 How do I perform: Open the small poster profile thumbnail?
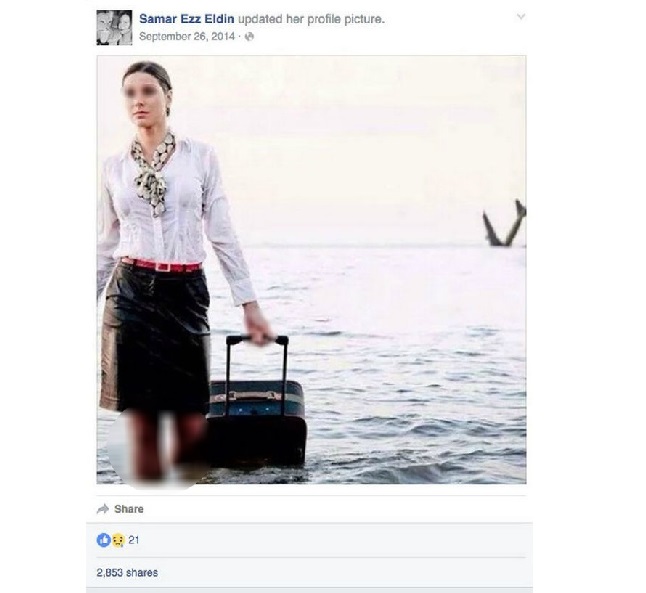click(x=114, y=28)
